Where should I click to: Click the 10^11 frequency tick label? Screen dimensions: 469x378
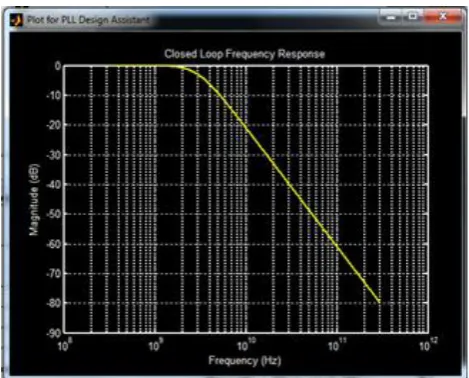pyautogui.click(x=337, y=345)
